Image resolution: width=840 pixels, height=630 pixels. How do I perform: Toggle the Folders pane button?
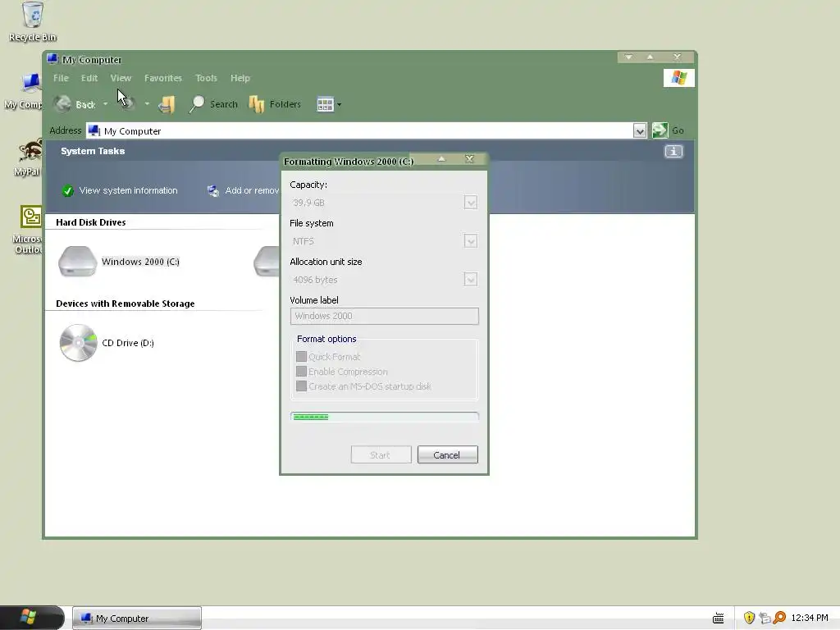click(275, 104)
